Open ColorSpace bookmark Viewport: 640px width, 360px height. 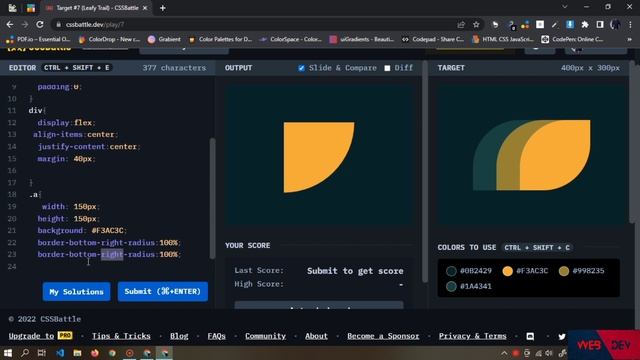pos(291,39)
